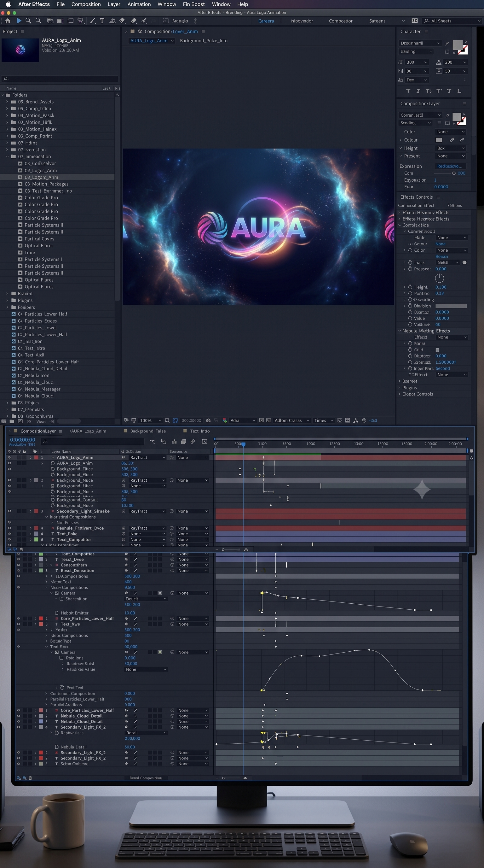Collapse the 07_Inmeasation folder

pos(7,157)
